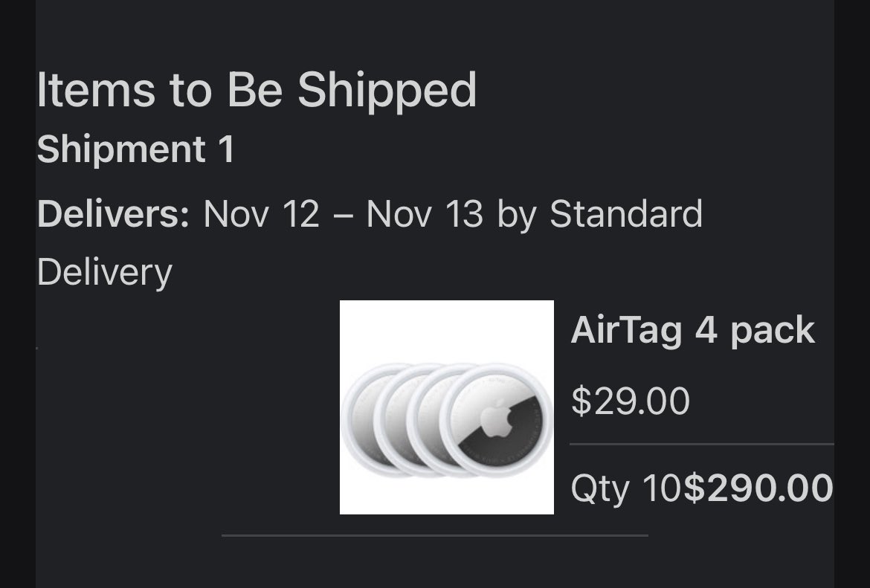Click the Items to Be Shipped heading
The image size is (870, 588).
coord(257,90)
